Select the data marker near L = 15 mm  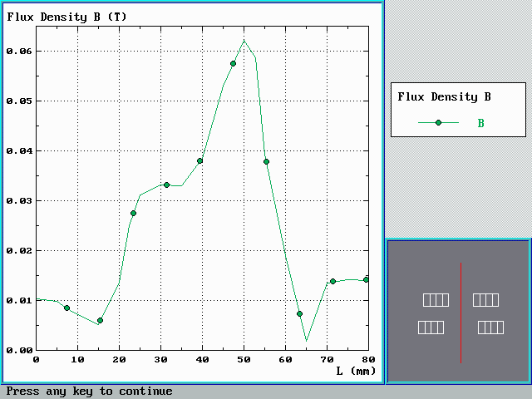[x=100, y=320]
